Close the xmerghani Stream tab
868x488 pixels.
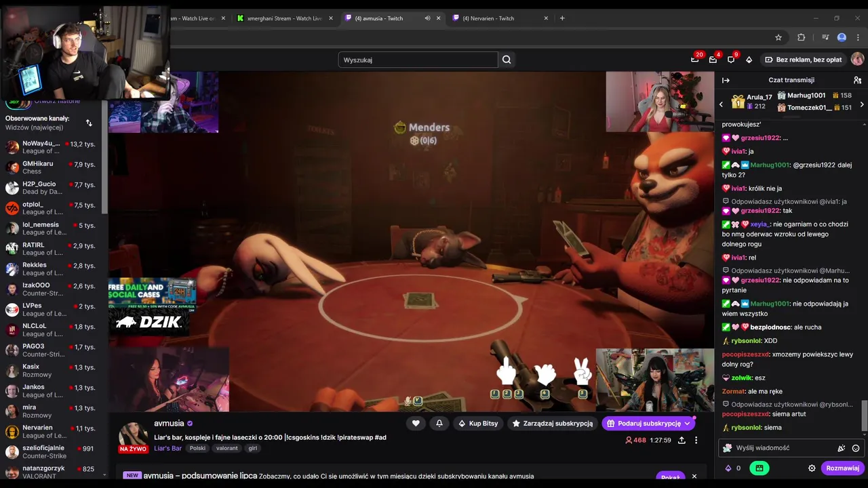click(331, 18)
